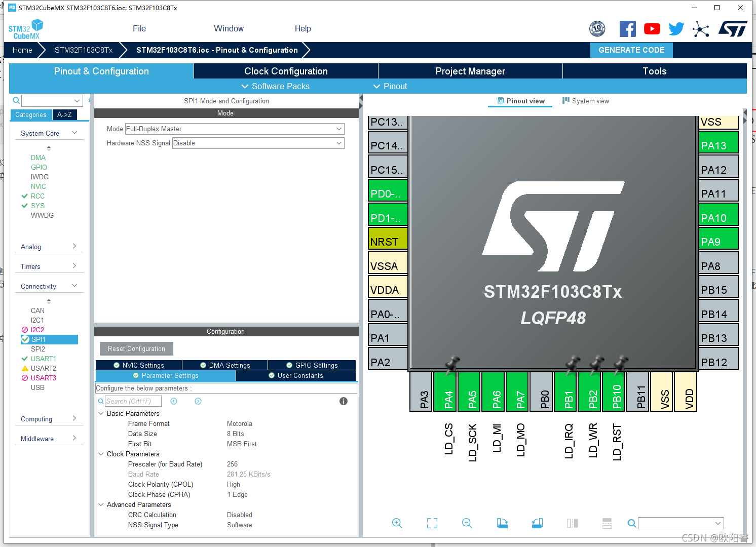Open the User Constants tab

pos(296,375)
